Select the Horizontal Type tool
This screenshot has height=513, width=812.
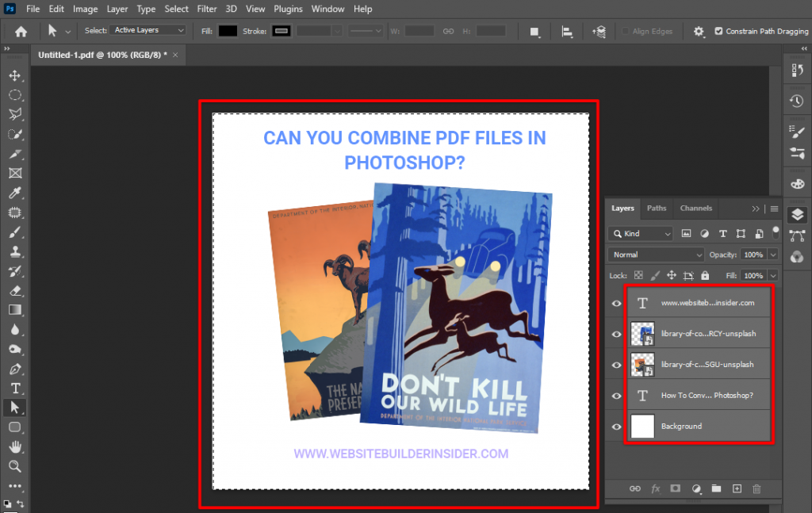coord(14,389)
